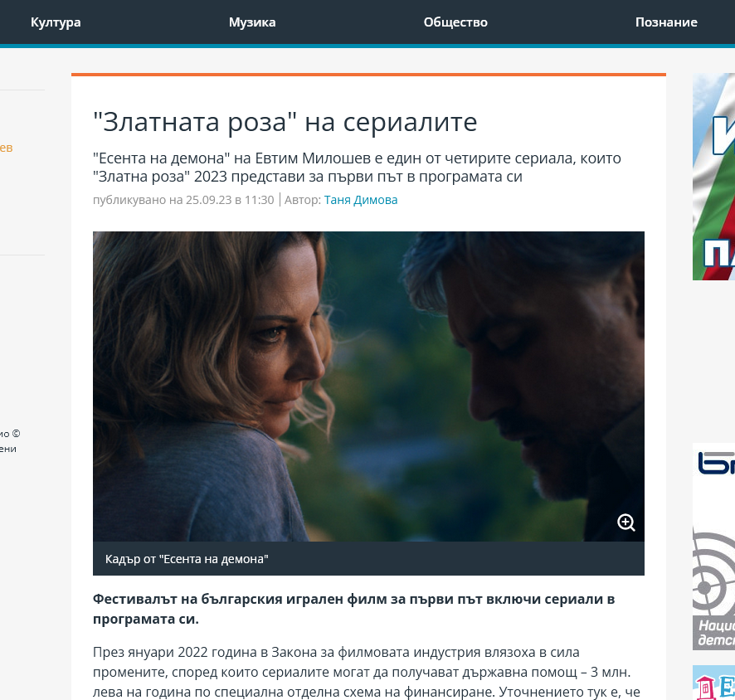
Task: Click the article subtitle mentioning Евтим Милошев
Action: point(357,168)
